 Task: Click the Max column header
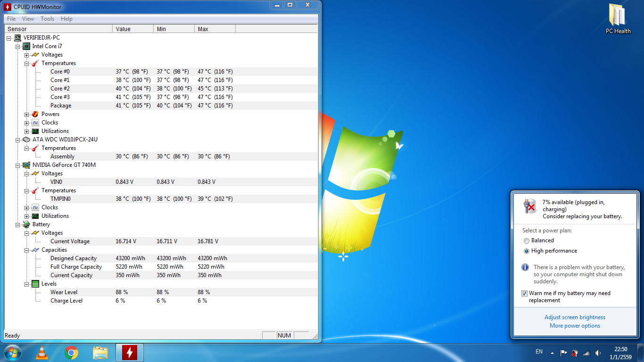[215, 29]
